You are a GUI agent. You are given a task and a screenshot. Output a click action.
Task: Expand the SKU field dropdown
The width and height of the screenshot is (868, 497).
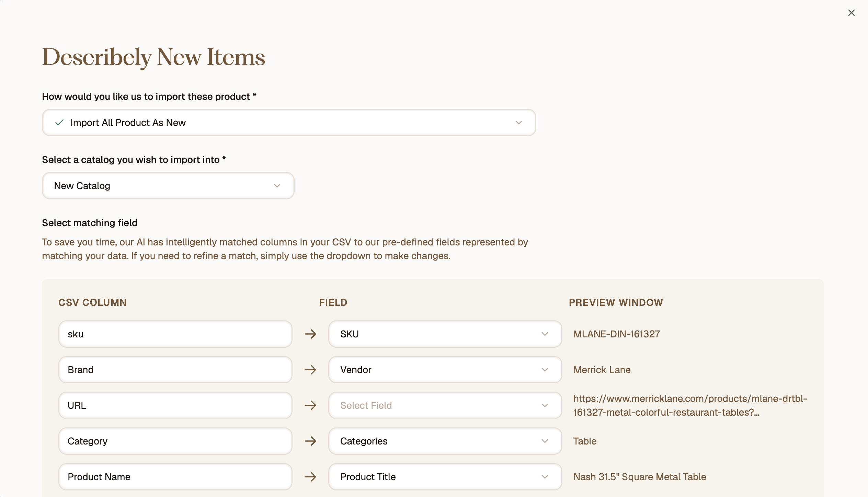tap(445, 334)
